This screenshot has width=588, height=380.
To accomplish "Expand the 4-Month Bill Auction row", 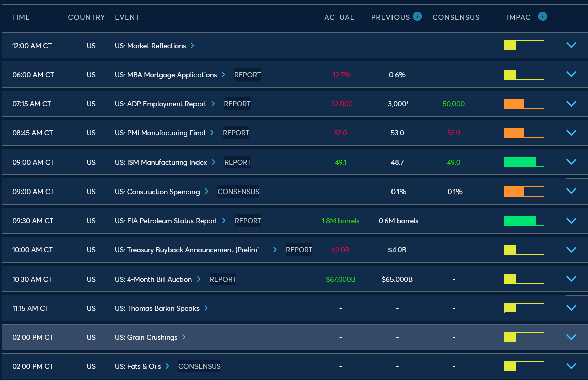I will (571, 279).
